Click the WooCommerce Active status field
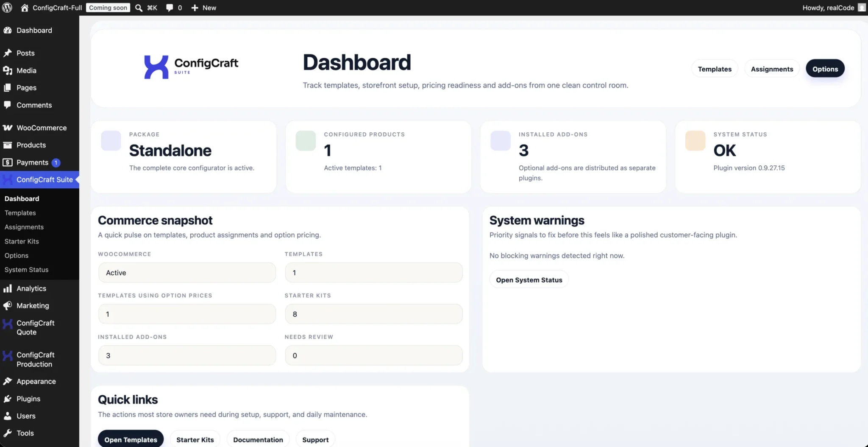This screenshot has width=868, height=447. tap(187, 273)
